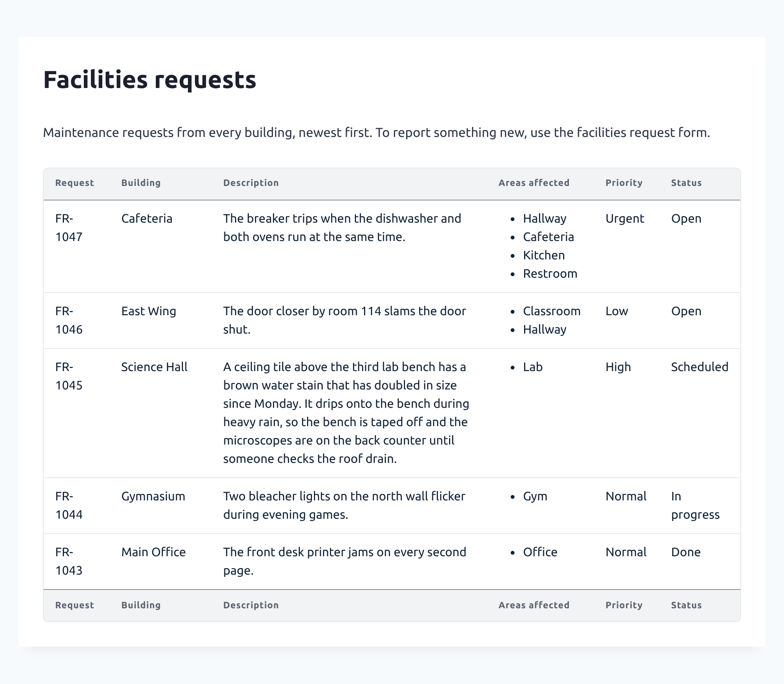Click the bottom Status footer header
The height and width of the screenshot is (684, 784).
(x=686, y=605)
